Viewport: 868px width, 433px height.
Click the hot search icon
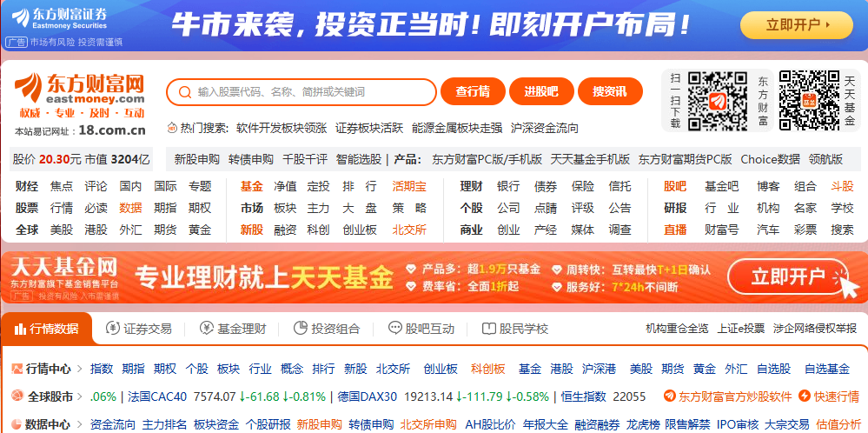click(172, 129)
